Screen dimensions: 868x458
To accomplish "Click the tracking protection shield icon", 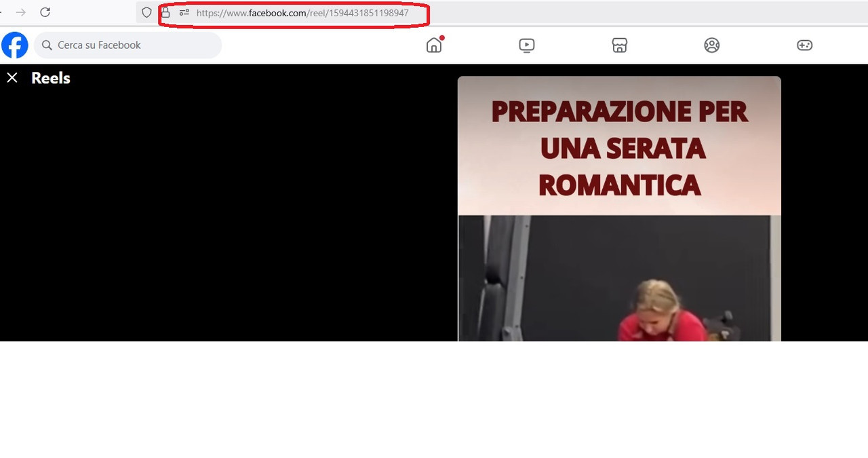I will [146, 12].
